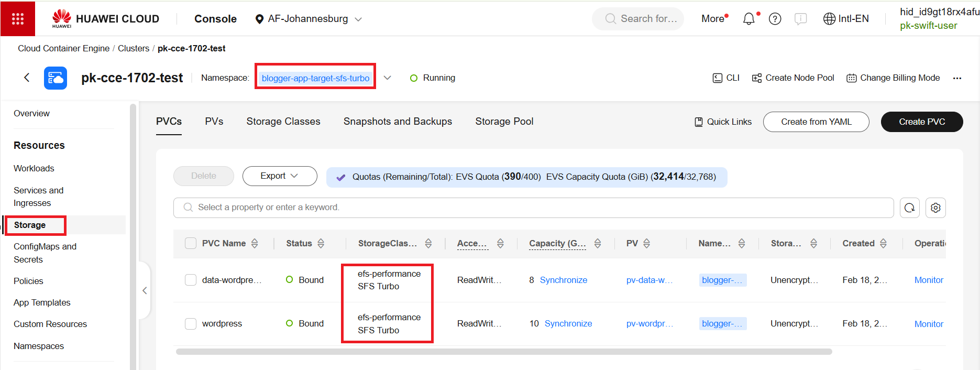Click Clusters breadcrumb link
Viewport: 980px width, 370px height.
tap(134, 48)
